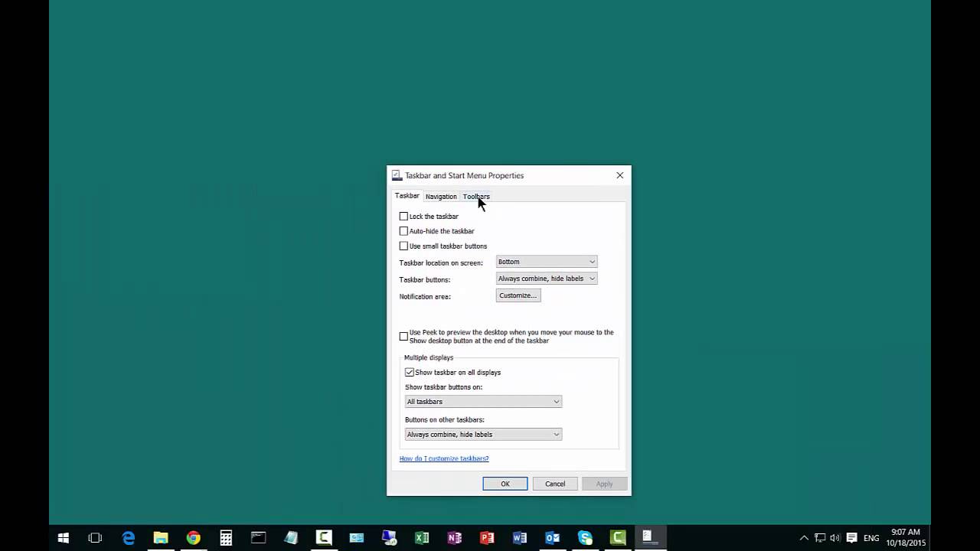Check Auto-hide the taskbar
980x551 pixels.
pos(403,231)
